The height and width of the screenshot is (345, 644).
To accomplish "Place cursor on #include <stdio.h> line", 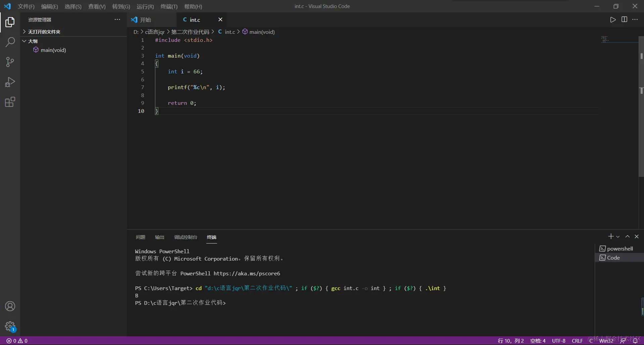I will pos(184,40).
